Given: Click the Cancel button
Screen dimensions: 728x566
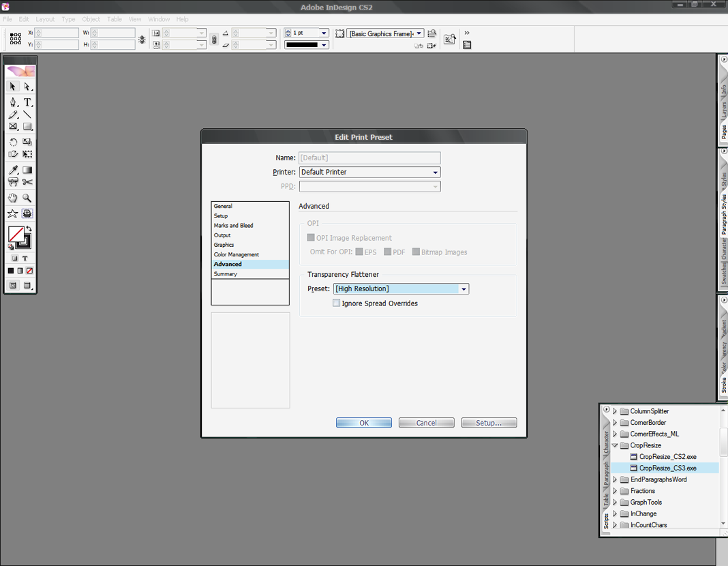Looking at the screenshot, I should pos(426,423).
